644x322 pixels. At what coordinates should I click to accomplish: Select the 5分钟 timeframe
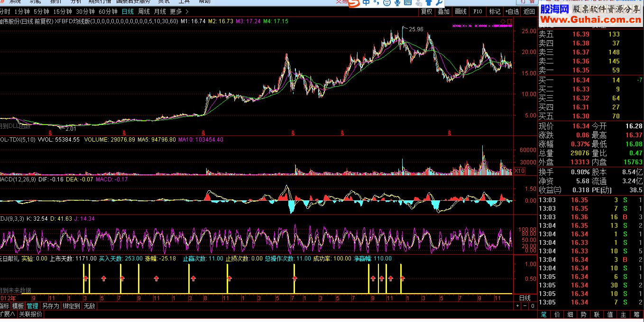tap(41, 11)
